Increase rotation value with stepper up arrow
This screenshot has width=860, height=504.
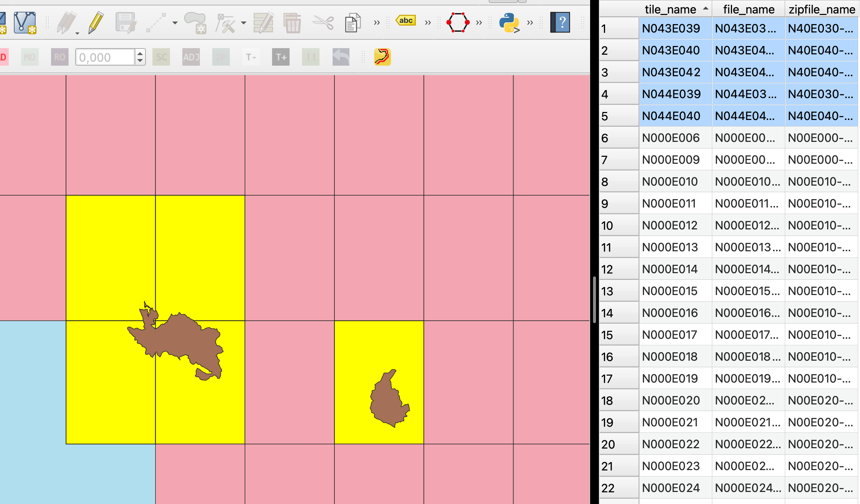(140, 54)
